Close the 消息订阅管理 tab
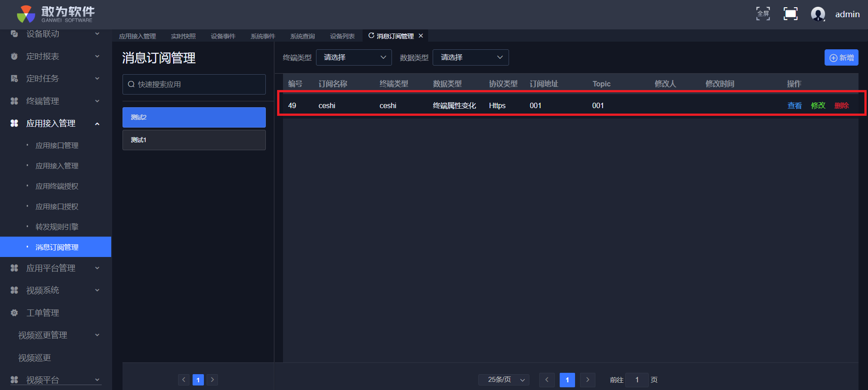The height and width of the screenshot is (390, 868). pyautogui.click(x=421, y=36)
